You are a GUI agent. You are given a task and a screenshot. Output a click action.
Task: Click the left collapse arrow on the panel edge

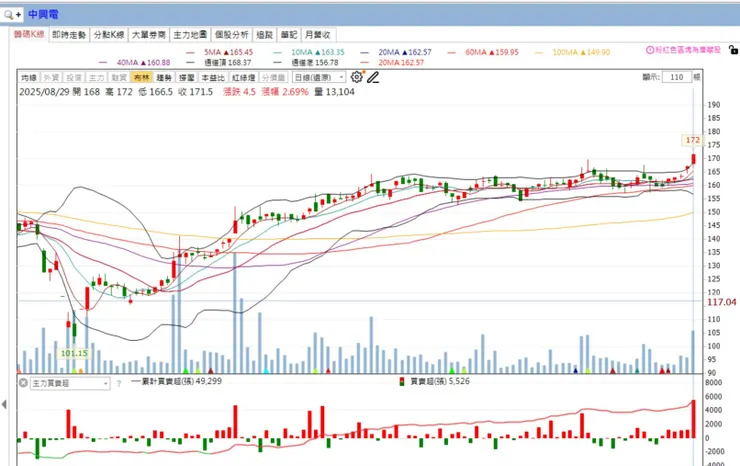click(x=4, y=404)
